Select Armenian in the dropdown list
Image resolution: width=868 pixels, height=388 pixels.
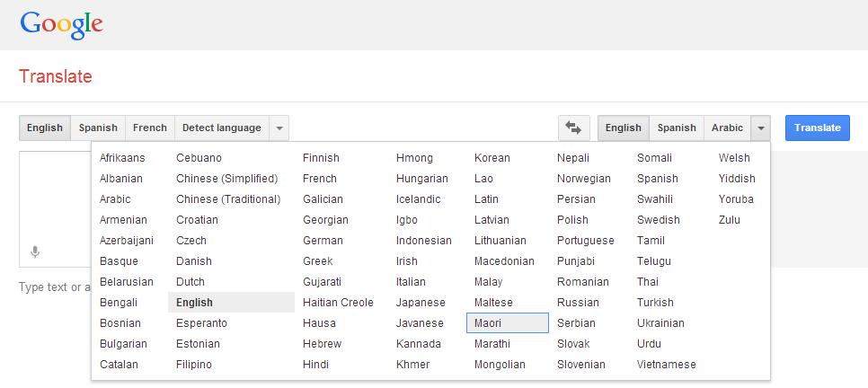(x=123, y=220)
